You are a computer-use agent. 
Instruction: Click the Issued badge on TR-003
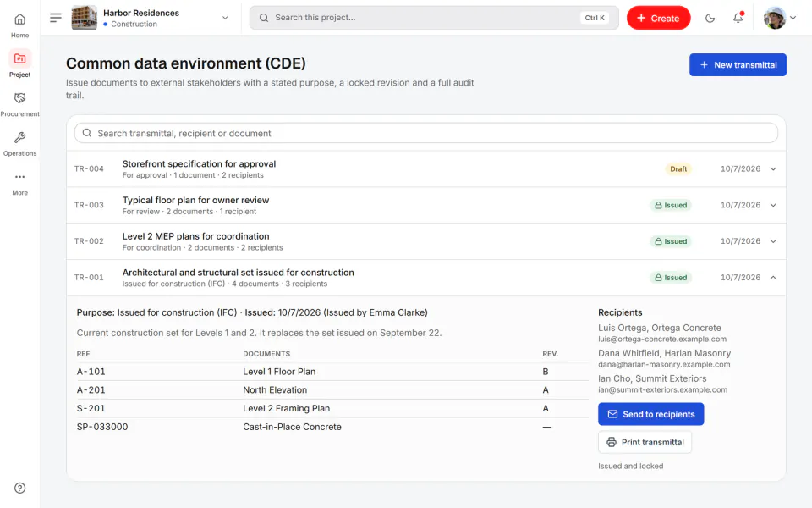click(671, 205)
